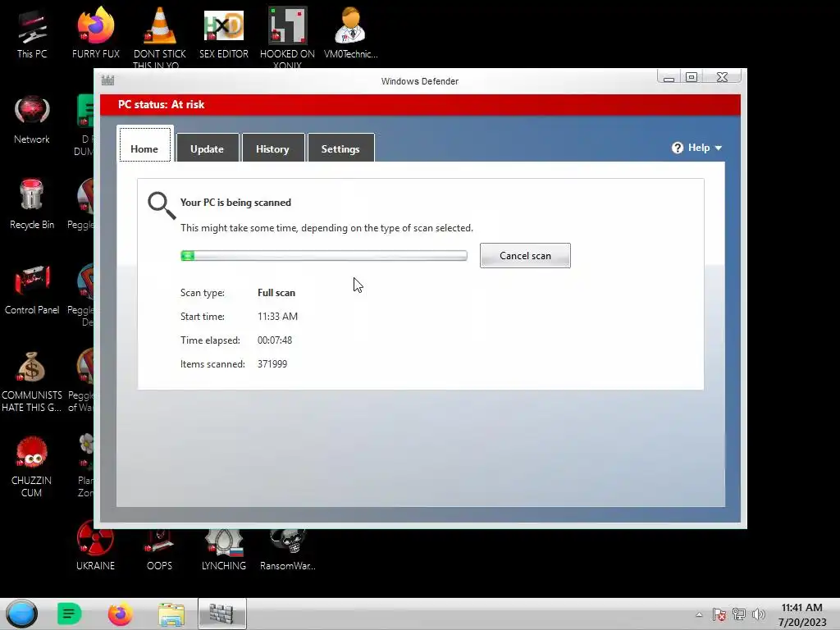The height and width of the screenshot is (630, 840).
Task: Open the Settings tab
Action: 340,148
